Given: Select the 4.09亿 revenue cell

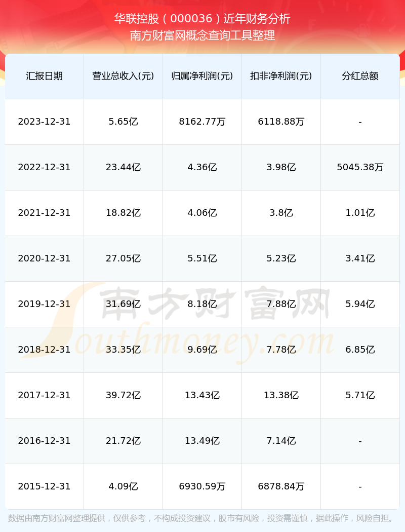Looking at the screenshot, I should [x=124, y=486].
